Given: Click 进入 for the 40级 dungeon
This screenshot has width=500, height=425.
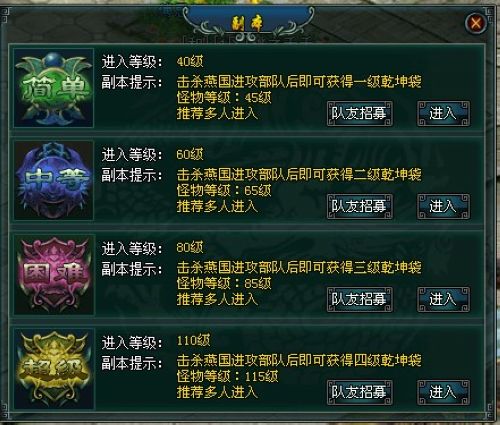Looking at the screenshot, I should [x=444, y=114].
